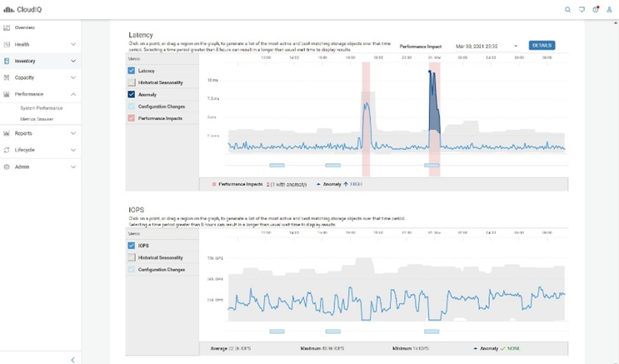Collapse the sidebar with bottom arrow

72,360
